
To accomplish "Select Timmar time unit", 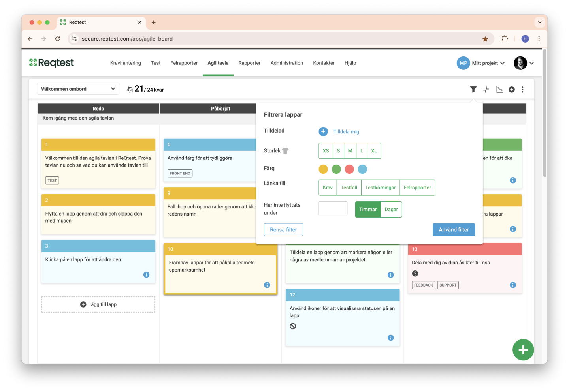I will tap(368, 210).
